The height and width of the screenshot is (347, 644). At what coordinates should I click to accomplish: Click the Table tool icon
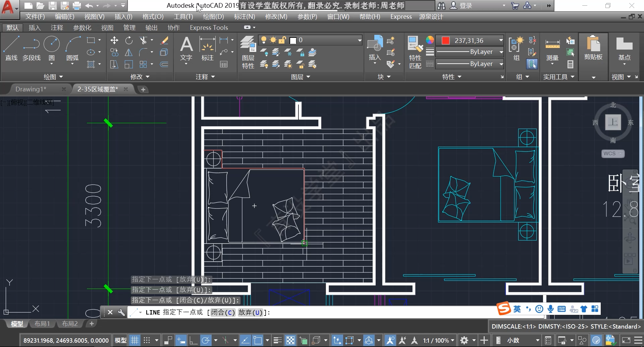[224, 64]
